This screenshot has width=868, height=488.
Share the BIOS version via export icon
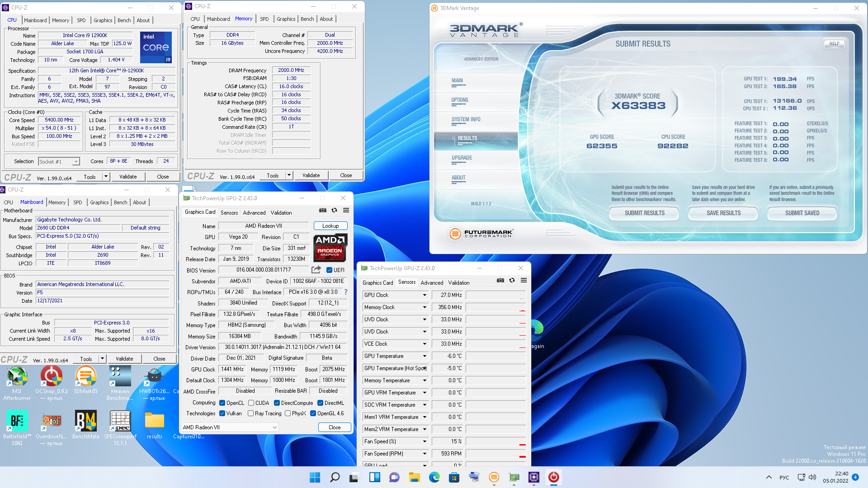pos(316,270)
